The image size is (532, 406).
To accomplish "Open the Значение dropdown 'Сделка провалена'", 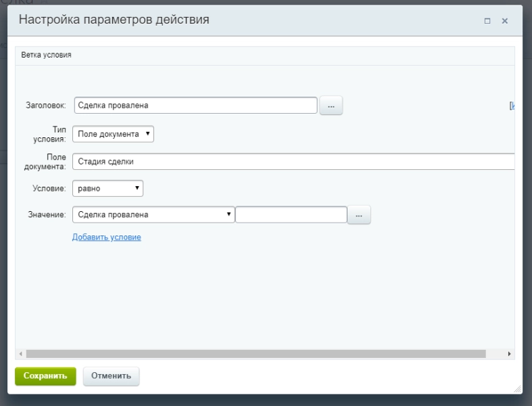I will [x=153, y=215].
